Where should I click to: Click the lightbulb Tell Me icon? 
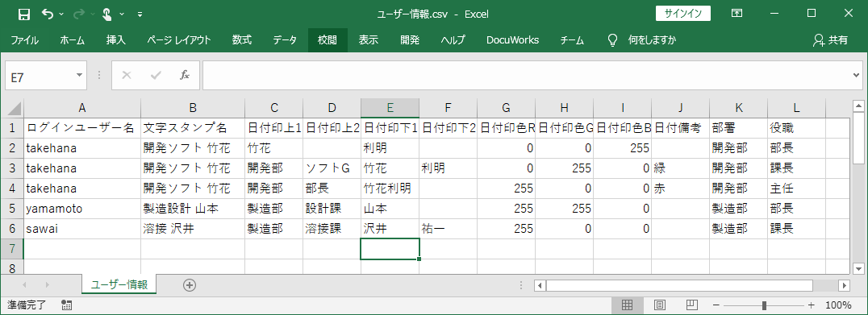[x=612, y=39]
